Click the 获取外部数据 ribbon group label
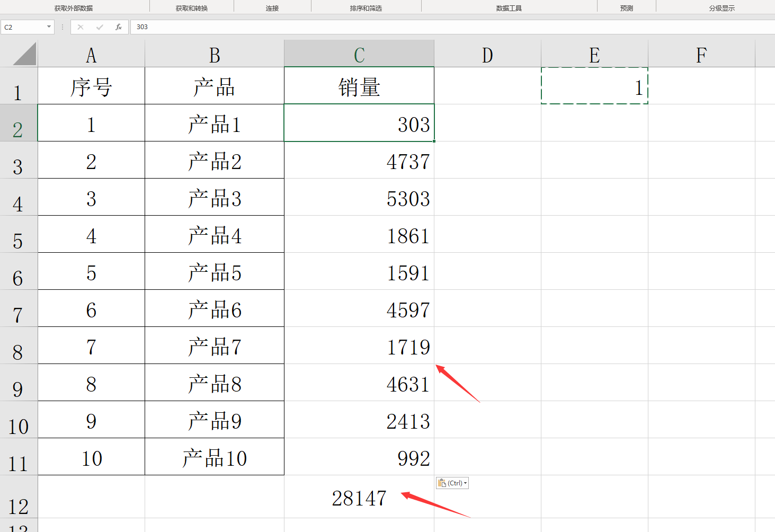The image size is (775, 532). coord(74,8)
